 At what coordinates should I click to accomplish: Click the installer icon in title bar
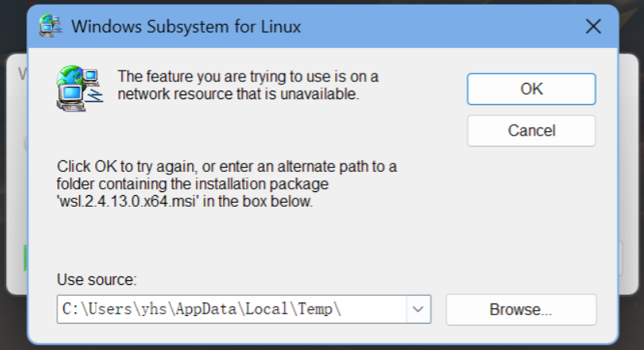point(51,26)
